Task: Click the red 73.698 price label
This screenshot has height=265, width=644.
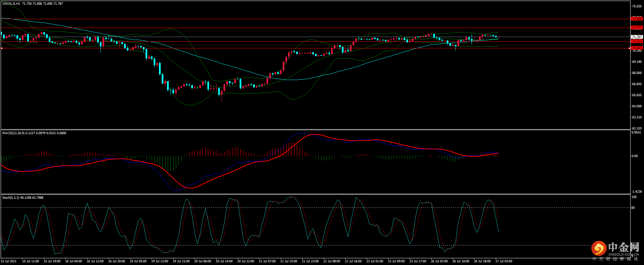Action: tap(637, 19)
